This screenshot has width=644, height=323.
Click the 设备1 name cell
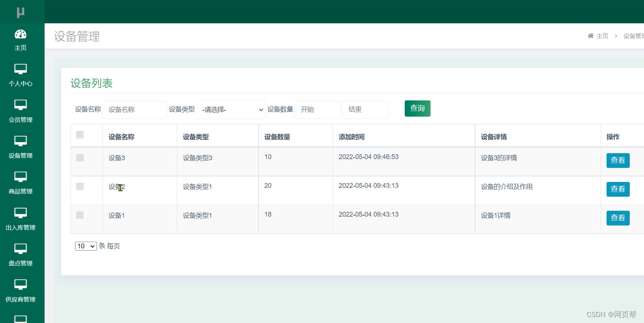117,216
